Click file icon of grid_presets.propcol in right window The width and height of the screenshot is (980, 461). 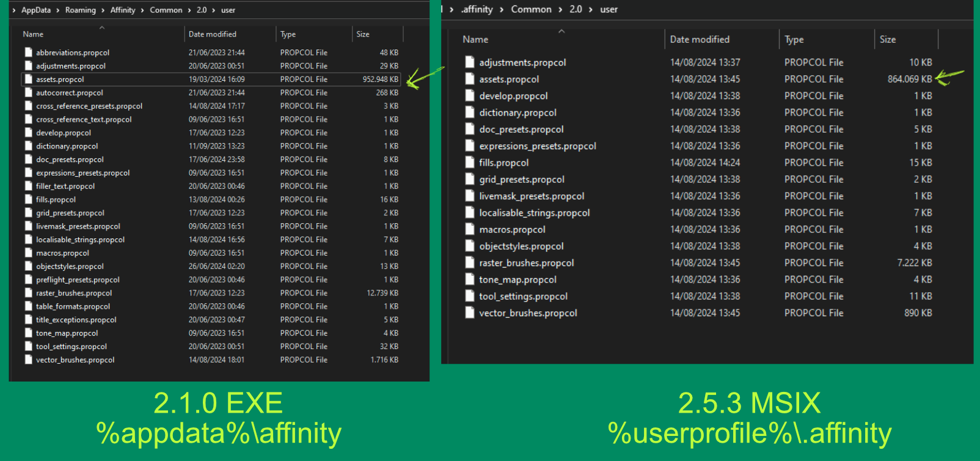(469, 179)
